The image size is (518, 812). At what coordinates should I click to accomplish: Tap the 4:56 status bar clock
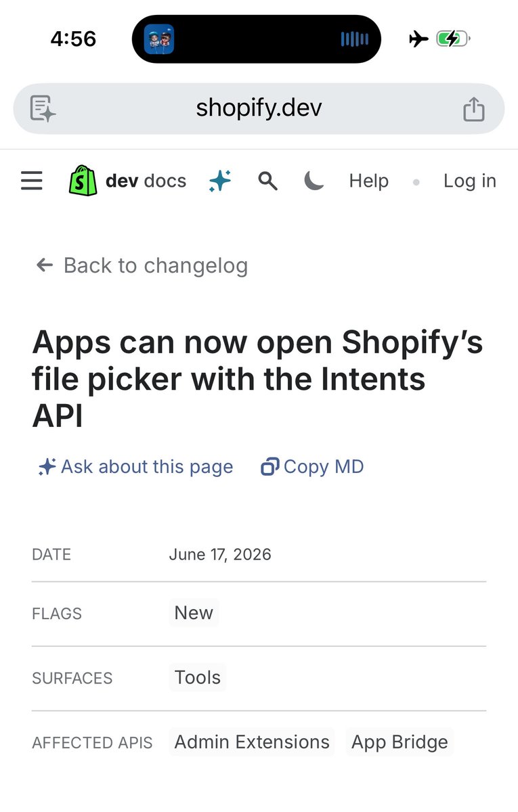click(x=73, y=39)
